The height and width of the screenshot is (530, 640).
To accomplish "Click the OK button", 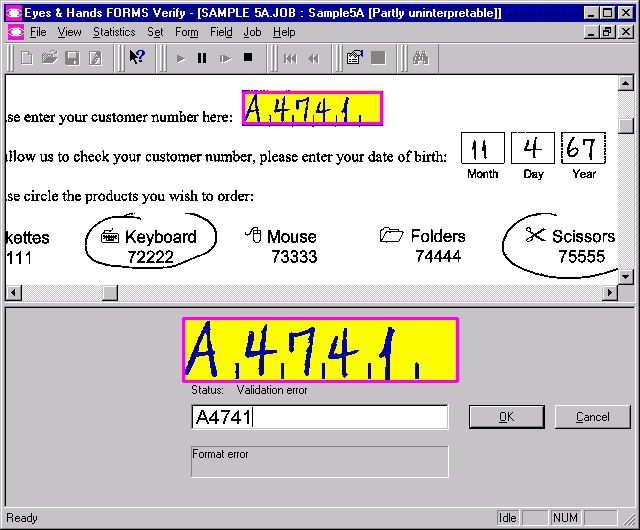I will point(506,417).
